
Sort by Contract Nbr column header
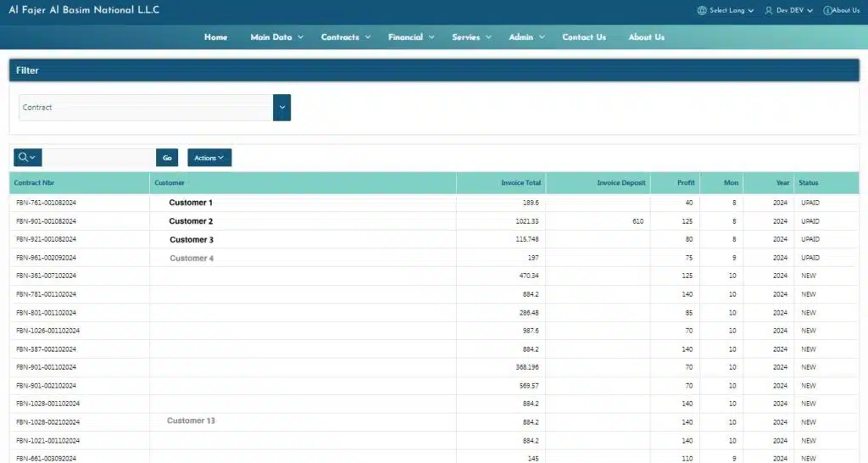tap(34, 183)
